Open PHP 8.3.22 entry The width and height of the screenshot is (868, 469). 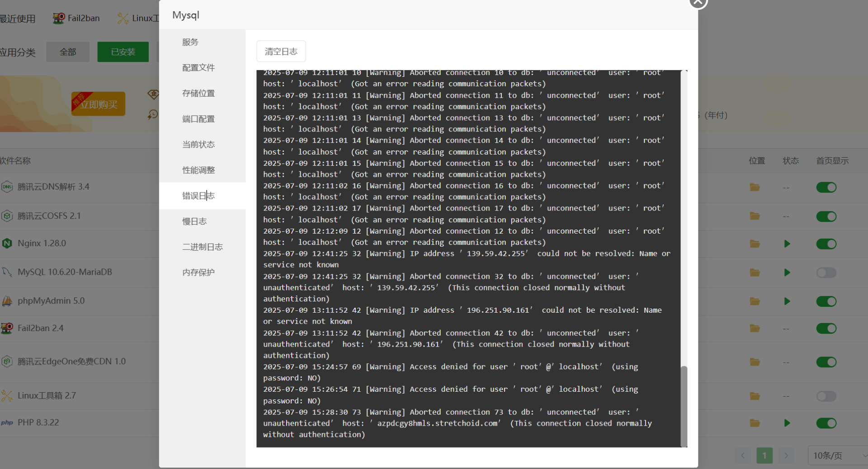38,422
